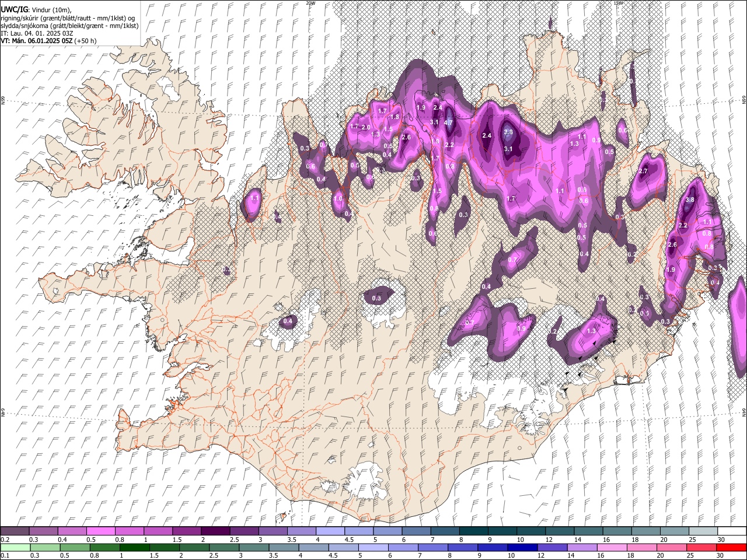
Task: Click the 'slydda/snjókoma' legend description line
Action: tap(69, 26)
